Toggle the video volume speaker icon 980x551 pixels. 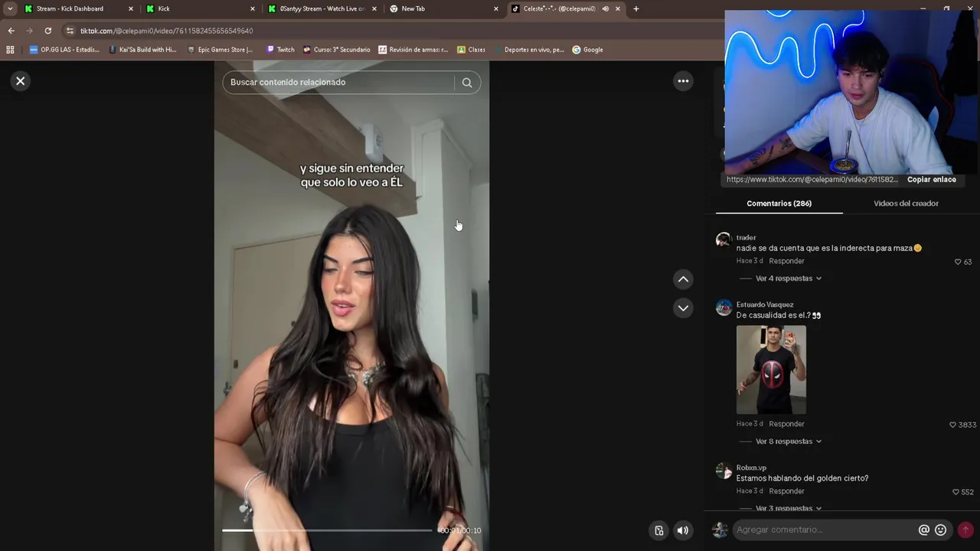683,530
